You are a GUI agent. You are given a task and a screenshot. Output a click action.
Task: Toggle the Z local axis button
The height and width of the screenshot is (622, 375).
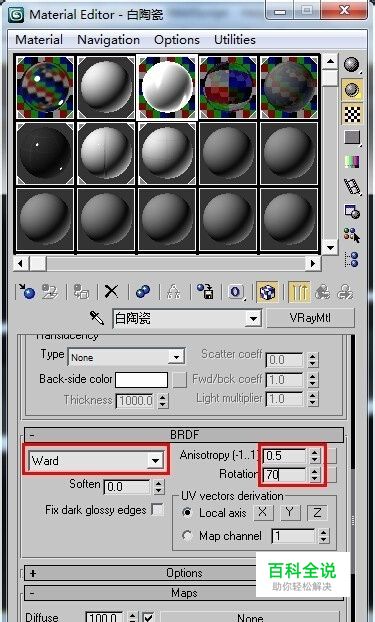point(317,513)
